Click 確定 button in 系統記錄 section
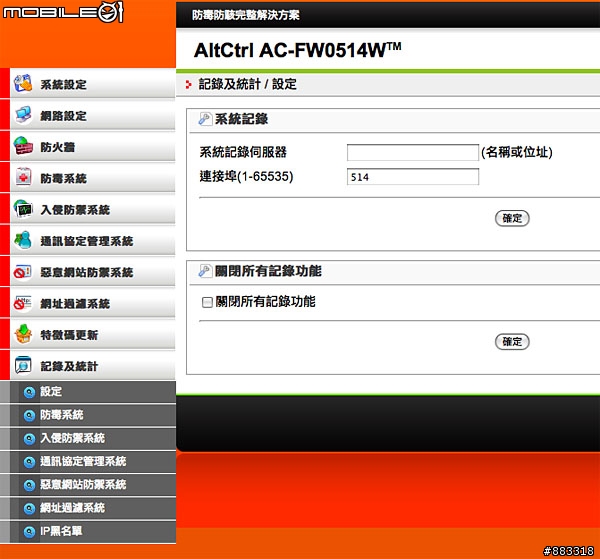The height and width of the screenshot is (559, 600). tap(512, 218)
